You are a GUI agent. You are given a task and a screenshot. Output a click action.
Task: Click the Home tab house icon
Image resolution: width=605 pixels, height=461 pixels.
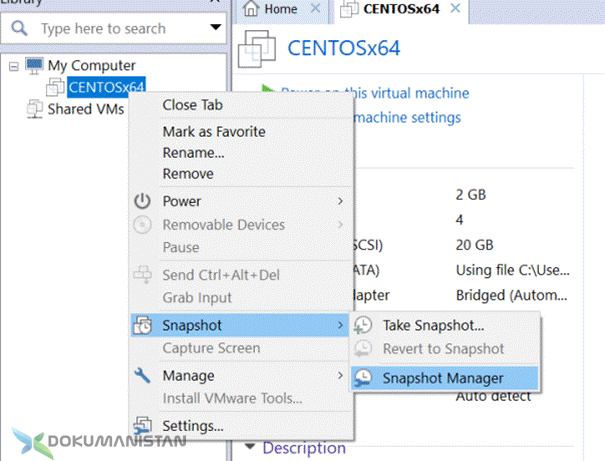tap(251, 8)
